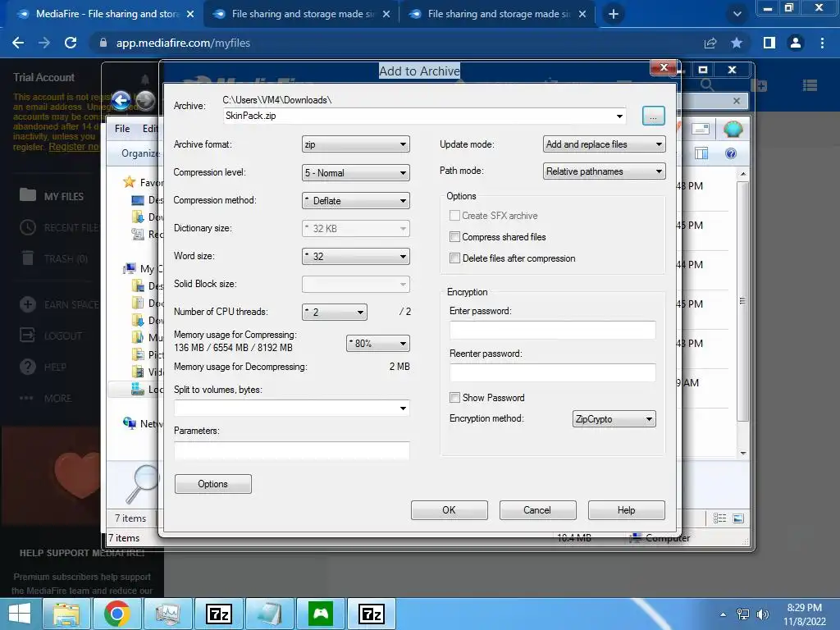Open File Explorer from the taskbar
Image resolution: width=840 pixels, height=630 pixels.
point(66,614)
